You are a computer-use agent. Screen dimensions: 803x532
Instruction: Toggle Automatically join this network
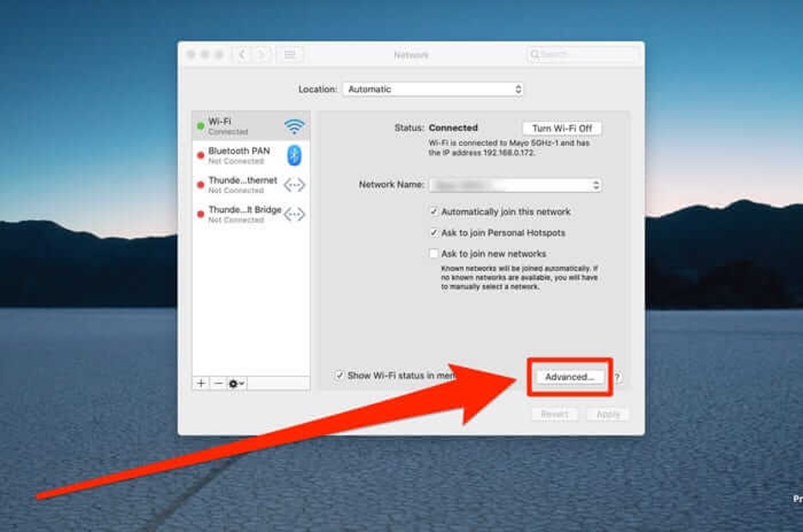434,212
